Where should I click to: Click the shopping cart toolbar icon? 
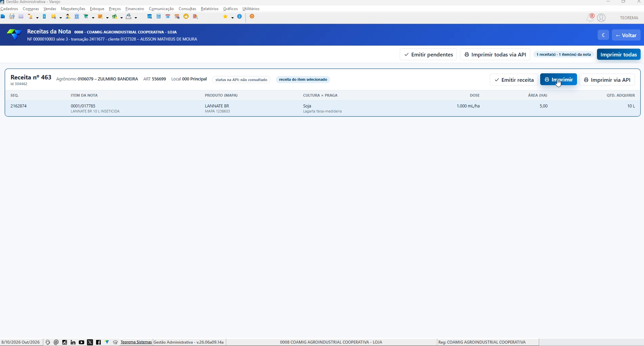[86, 17]
